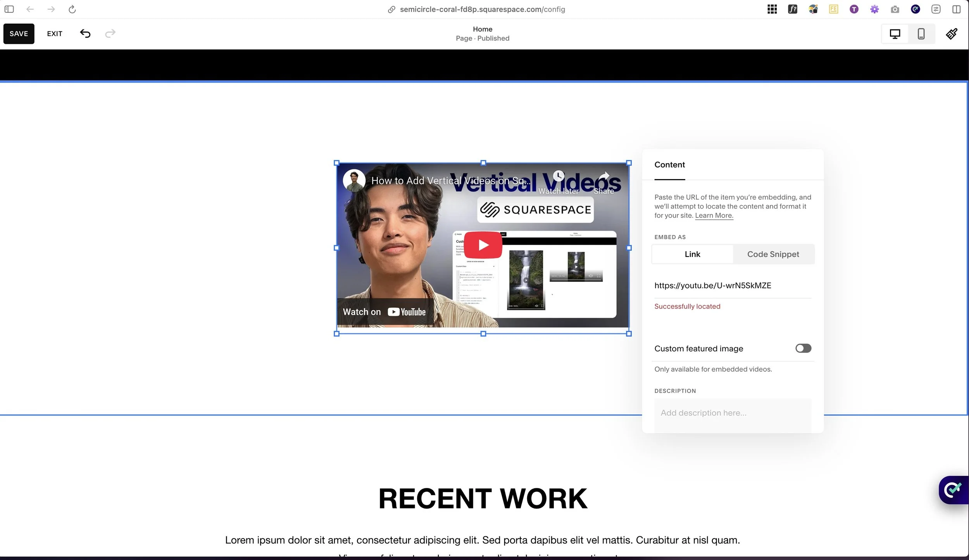This screenshot has width=969, height=560.
Task: Click the Learn More link
Action: tap(714, 215)
